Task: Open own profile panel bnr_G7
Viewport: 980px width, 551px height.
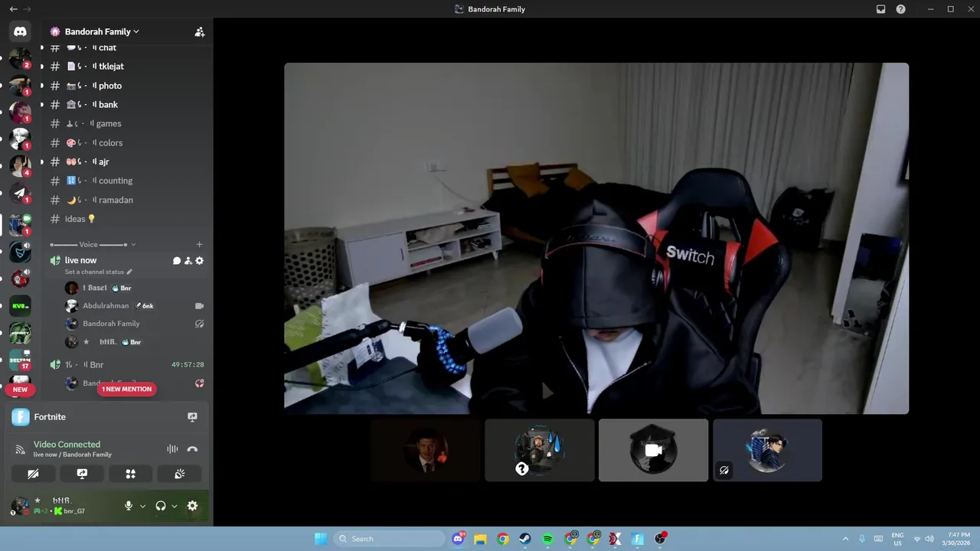Action: tap(63, 506)
